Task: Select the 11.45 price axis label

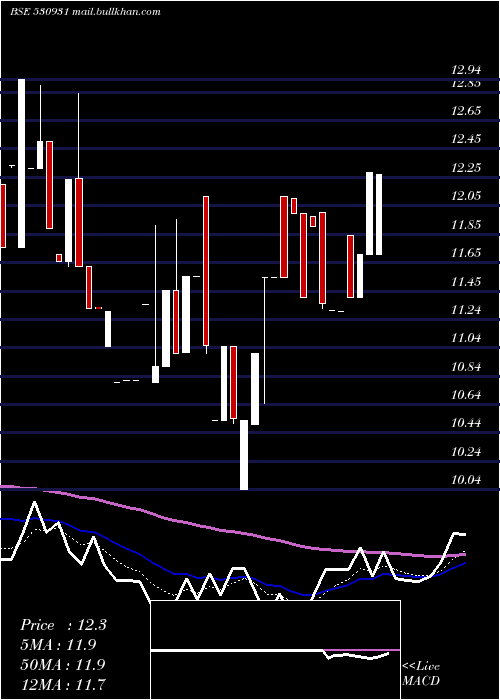Action: (x=466, y=282)
